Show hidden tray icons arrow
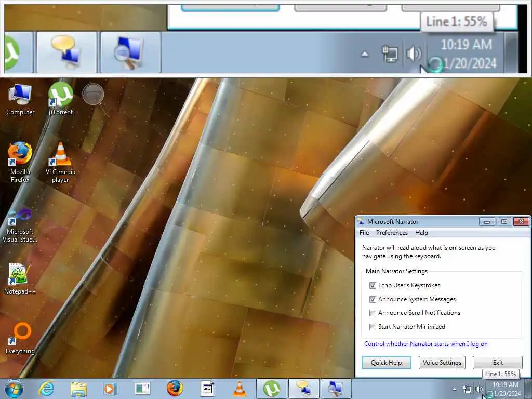532x399 pixels. [454, 390]
